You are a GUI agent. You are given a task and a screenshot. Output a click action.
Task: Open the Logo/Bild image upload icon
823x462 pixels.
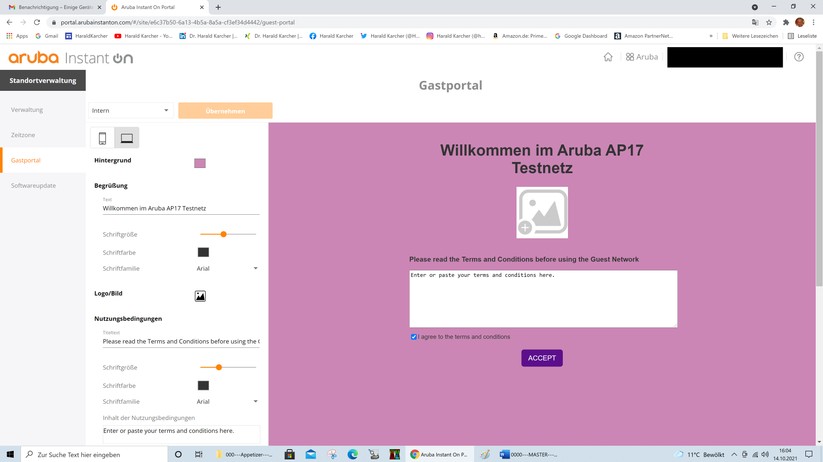[200, 296]
